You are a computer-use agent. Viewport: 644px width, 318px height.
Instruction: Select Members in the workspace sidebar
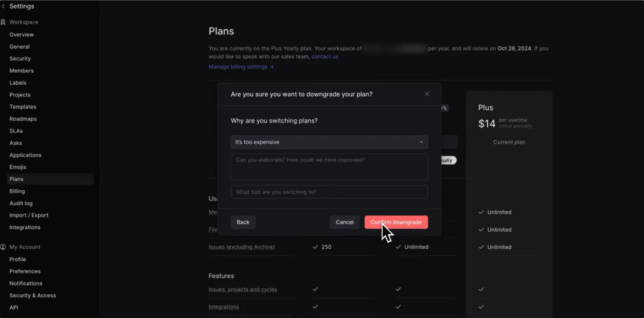point(22,71)
